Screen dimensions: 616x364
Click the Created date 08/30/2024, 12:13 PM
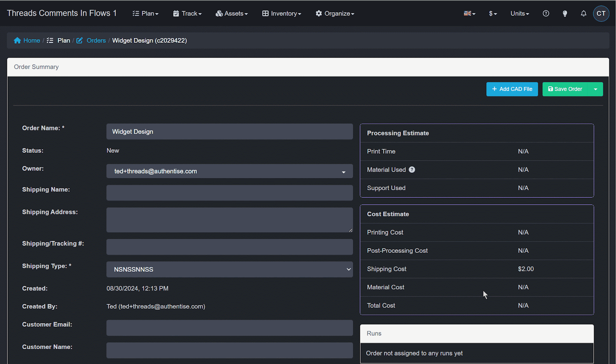(137, 288)
